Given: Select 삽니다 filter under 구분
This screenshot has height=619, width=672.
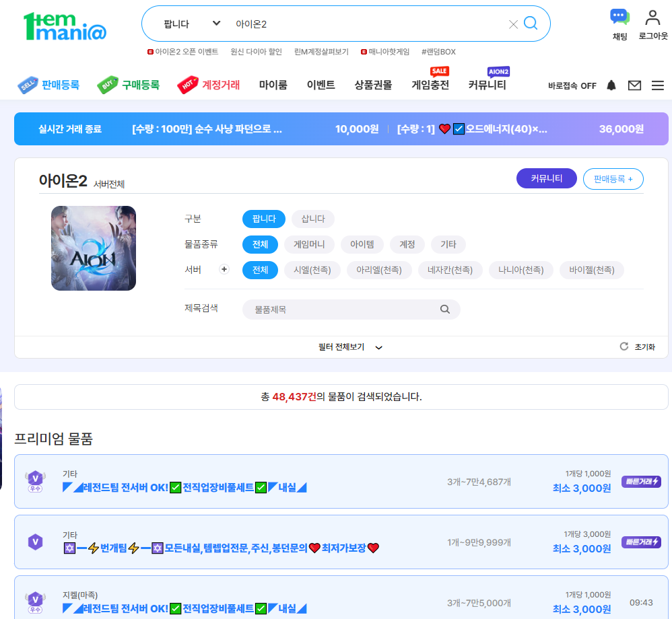Looking at the screenshot, I should point(313,219).
